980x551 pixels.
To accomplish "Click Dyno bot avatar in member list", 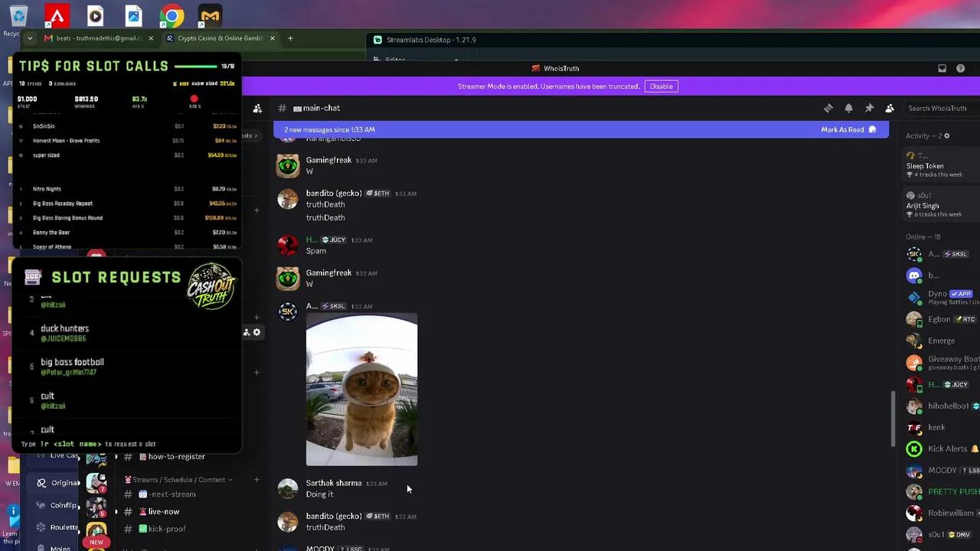I will click(914, 297).
